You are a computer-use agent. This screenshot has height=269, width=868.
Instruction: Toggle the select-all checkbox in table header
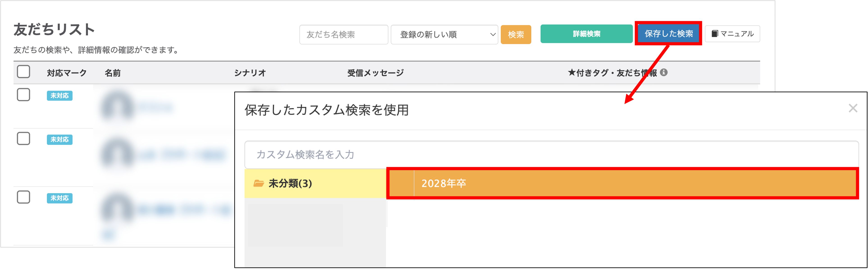pos(24,72)
